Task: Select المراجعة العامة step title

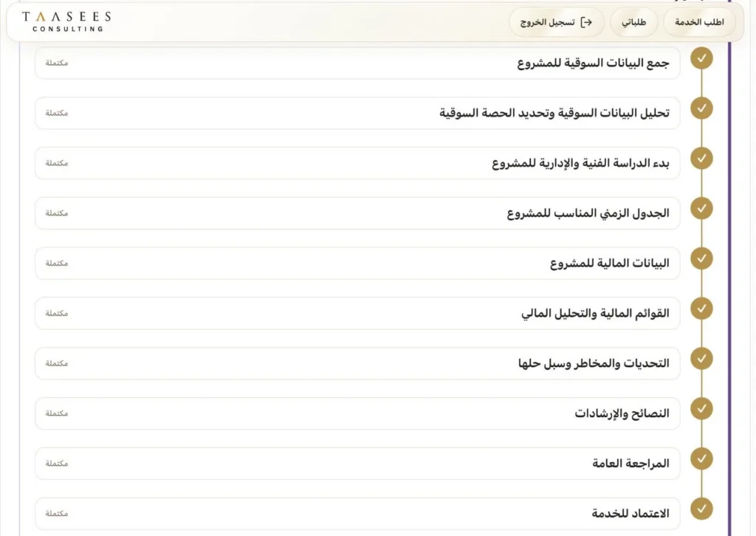Action: 630,464
